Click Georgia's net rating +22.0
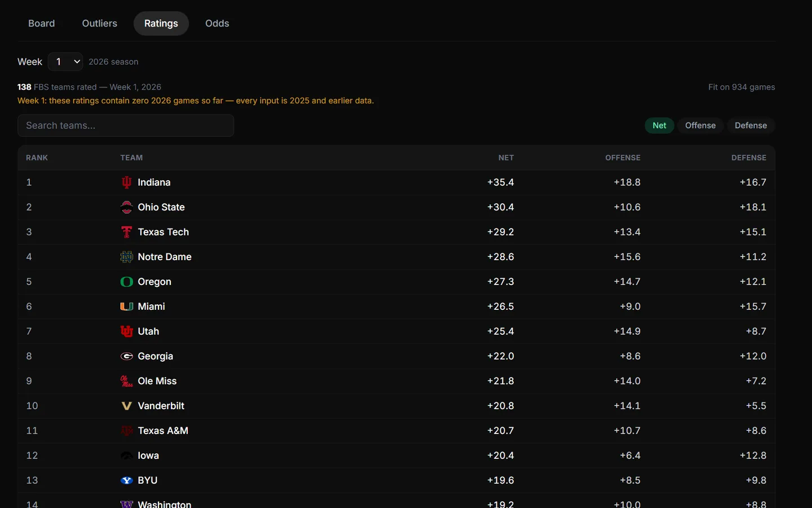The image size is (812, 508). pyautogui.click(x=501, y=356)
